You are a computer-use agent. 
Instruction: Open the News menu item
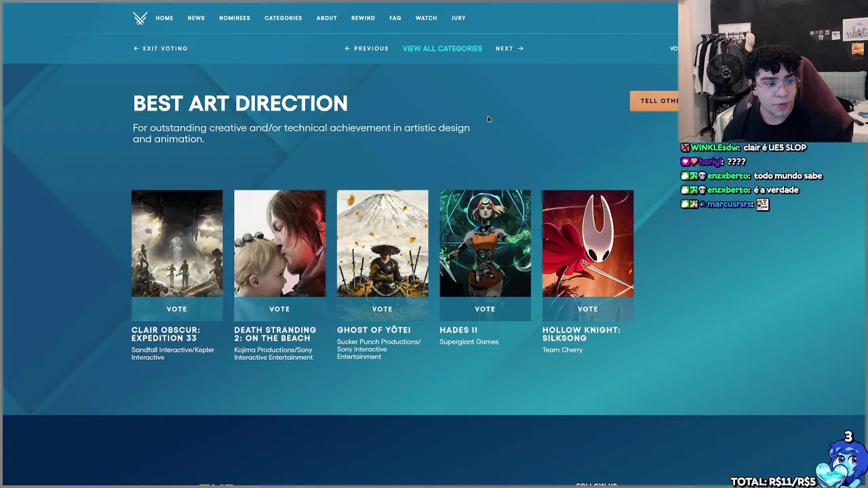(x=196, y=18)
